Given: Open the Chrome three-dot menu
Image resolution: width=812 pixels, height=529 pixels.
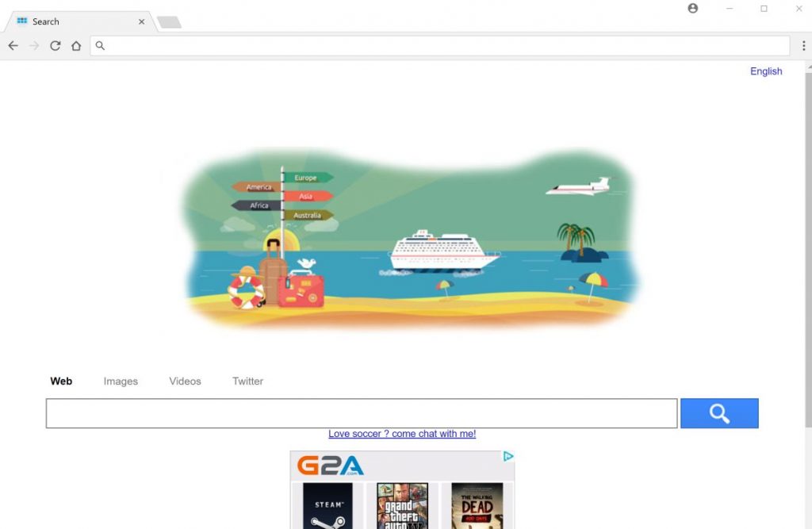Looking at the screenshot, I should pyautogui.click(x=803, y=45).
